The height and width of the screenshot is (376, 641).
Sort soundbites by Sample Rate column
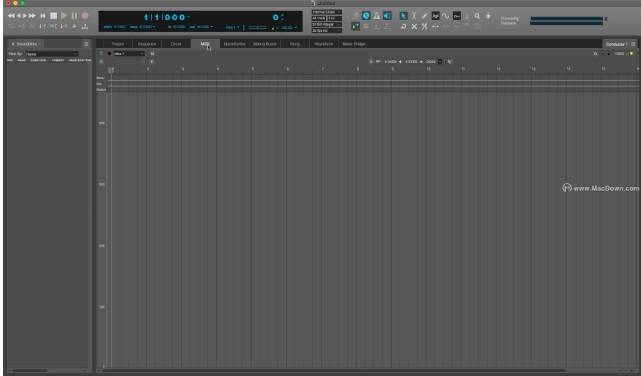click(x=80, y=60)
